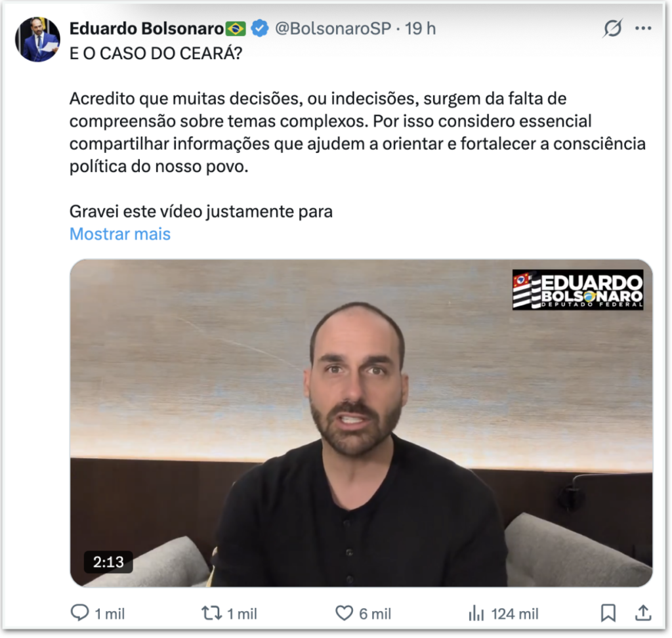Repost the tweet via retweet icon

click(x=212, y=613)
